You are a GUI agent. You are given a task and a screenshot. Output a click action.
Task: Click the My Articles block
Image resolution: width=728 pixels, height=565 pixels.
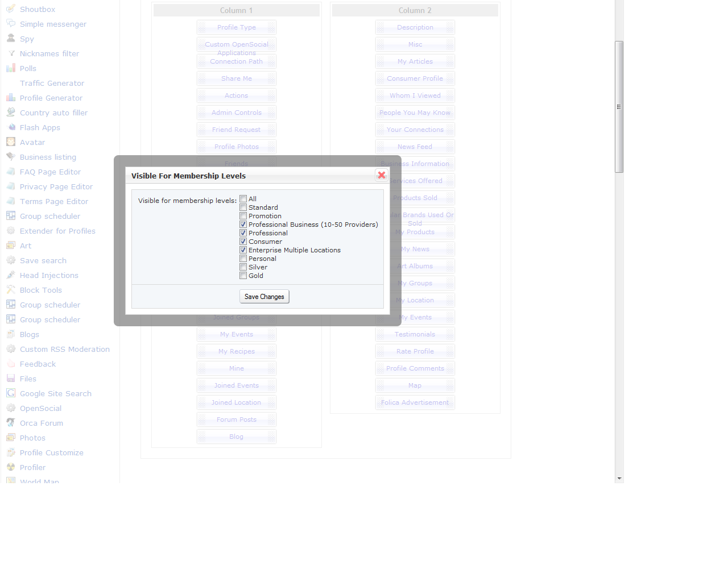(415, 61)
